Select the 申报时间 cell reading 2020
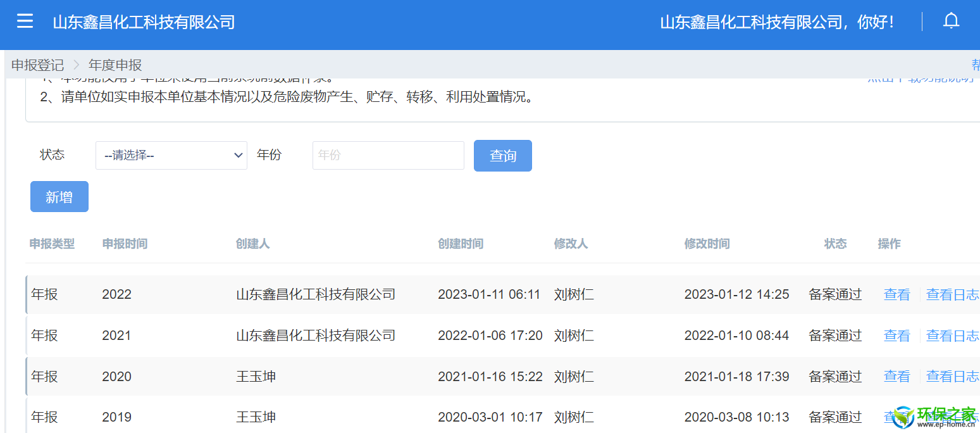The height and width of the screenshot is (433, 980). click(116, 377)
